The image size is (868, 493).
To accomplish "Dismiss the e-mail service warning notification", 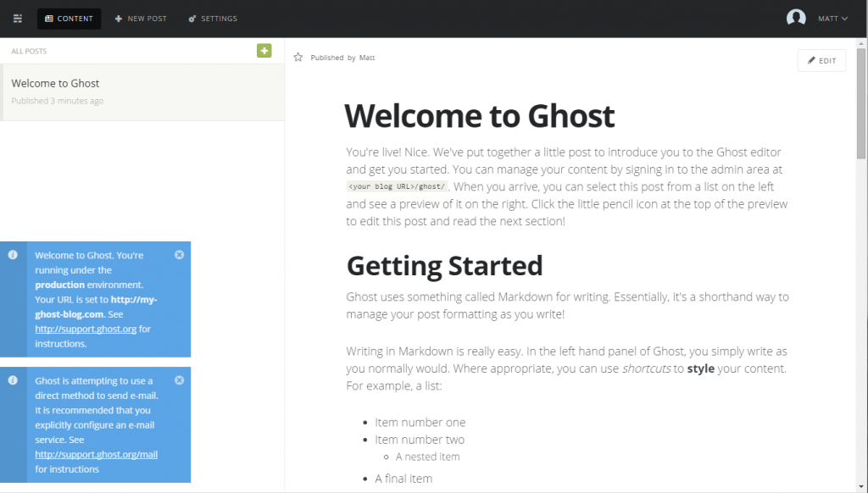I will (179, 380).
